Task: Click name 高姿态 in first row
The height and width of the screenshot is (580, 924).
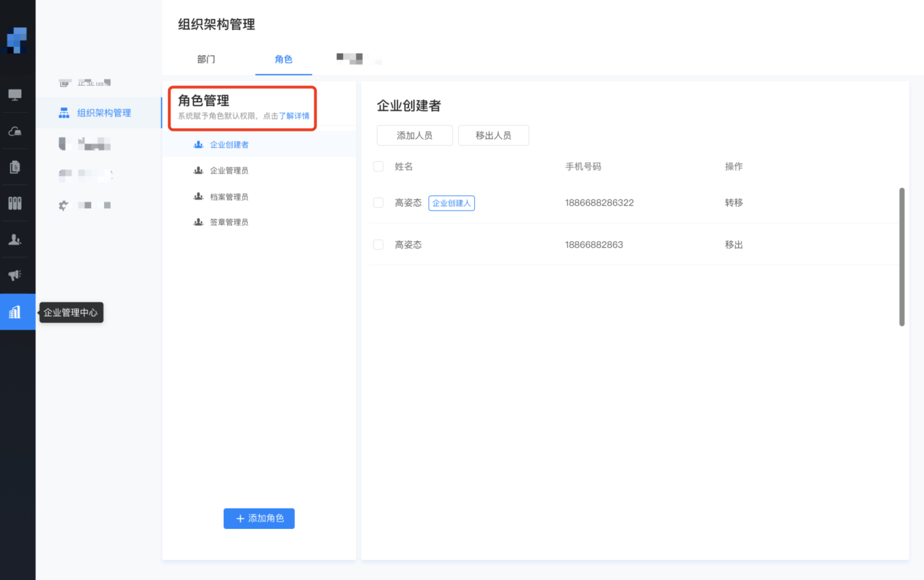Action: point(408,203)
